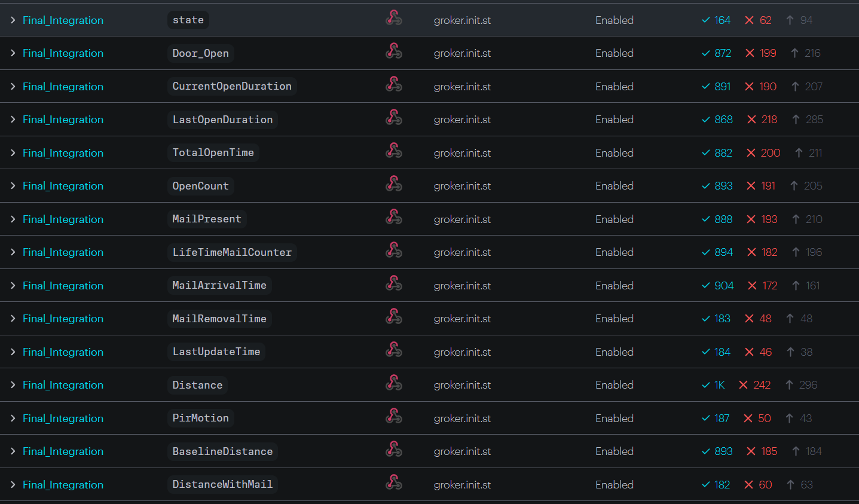The width and height of the screenshot is (859, 504).
Task: Click the green checkmark icon on the OpenCount row
Action: [x=705, y=185]
